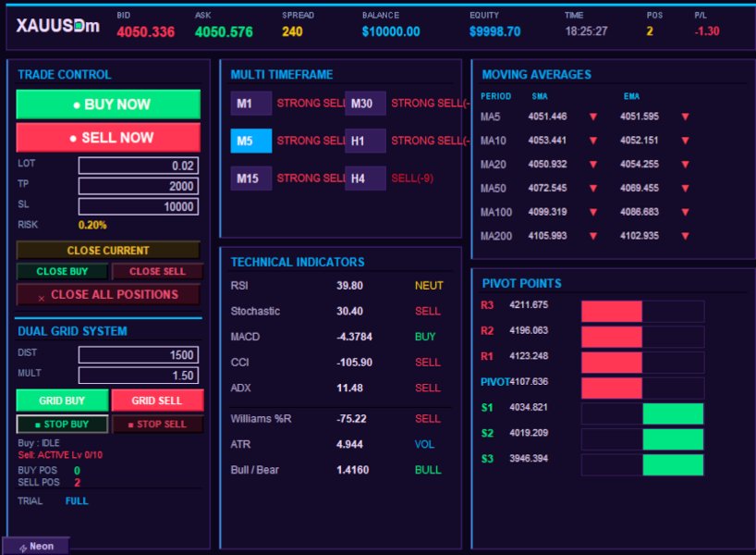Screen dimensions: 756x555
Task: Select the H1 timeframe
Action: (x=365, y=141)
